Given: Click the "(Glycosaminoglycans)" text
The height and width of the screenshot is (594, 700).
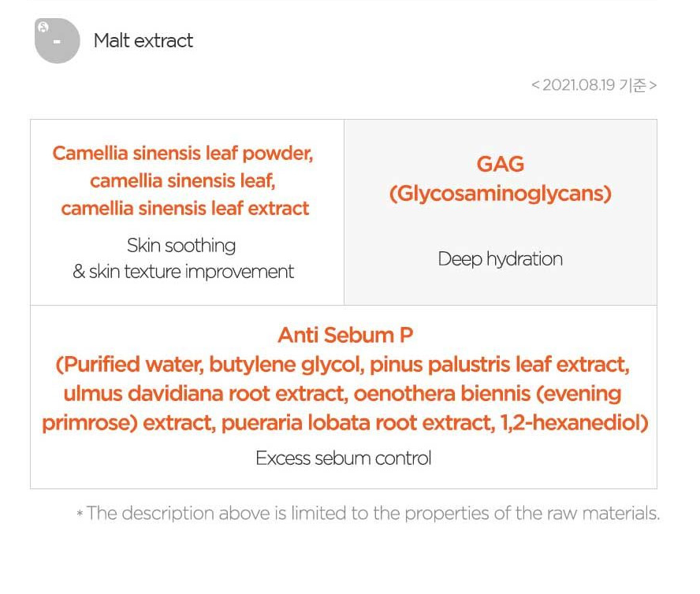Looking at the screenshot, I should (500, 193).
